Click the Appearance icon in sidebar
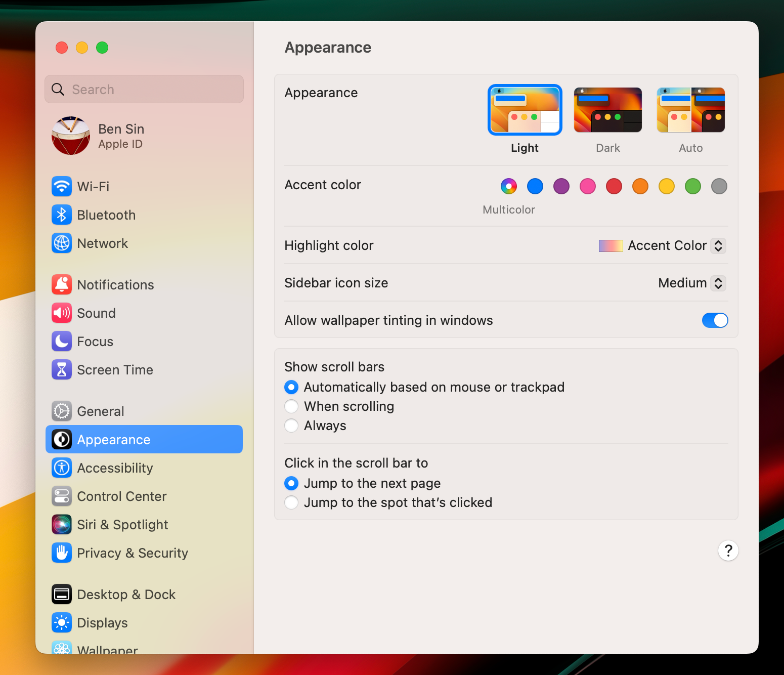The height and width of the screenshot is (675, 784). pyautogui.click(x=62, y=439)
